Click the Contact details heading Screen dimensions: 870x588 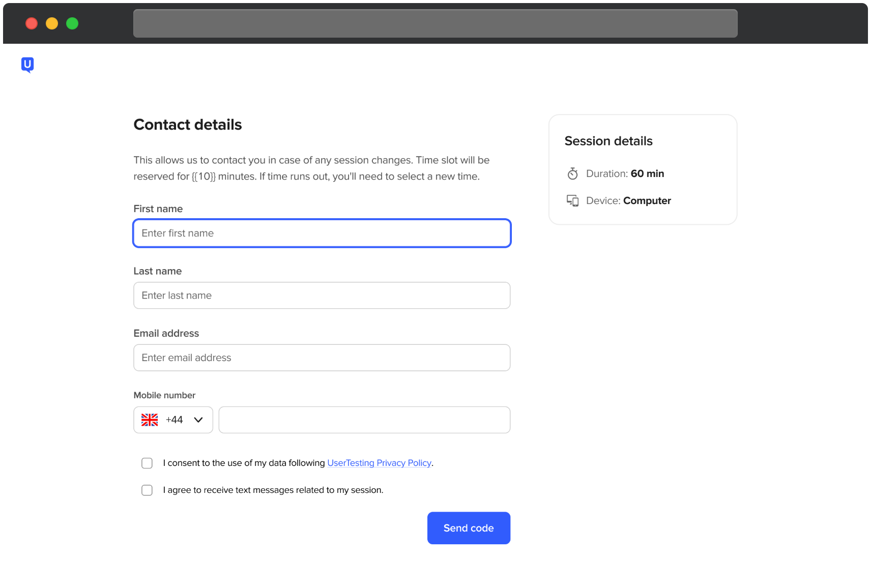click(x=188, y=125)
